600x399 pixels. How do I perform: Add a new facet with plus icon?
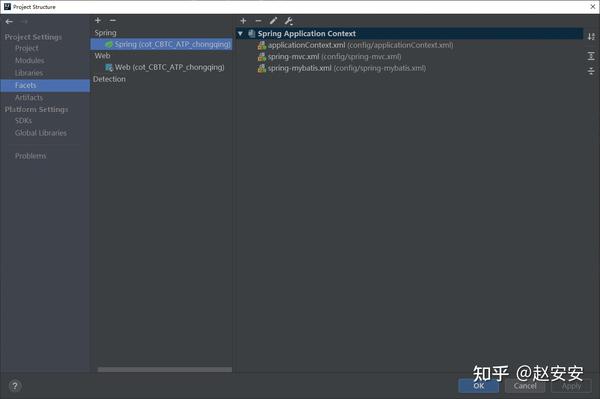pyautogui.click(x=98, y=20)
